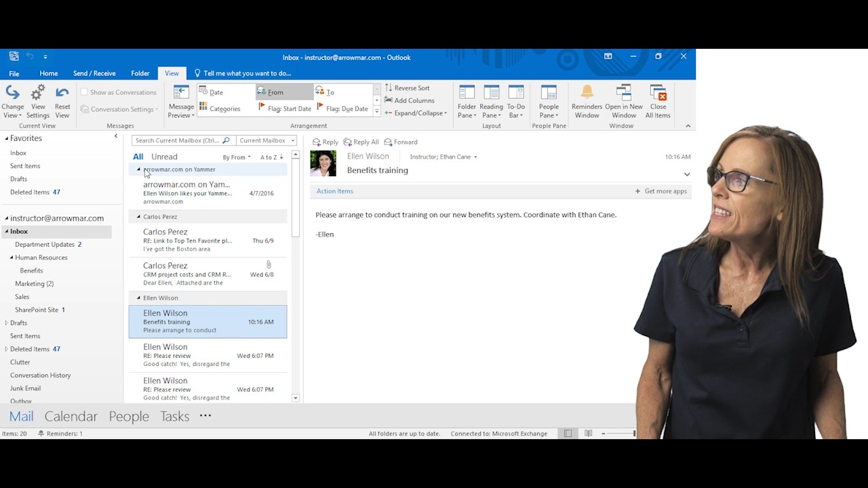Arrange messages by Categories
Screen dimensions: 868x488
pyautogui.click(x=226, y=108)
